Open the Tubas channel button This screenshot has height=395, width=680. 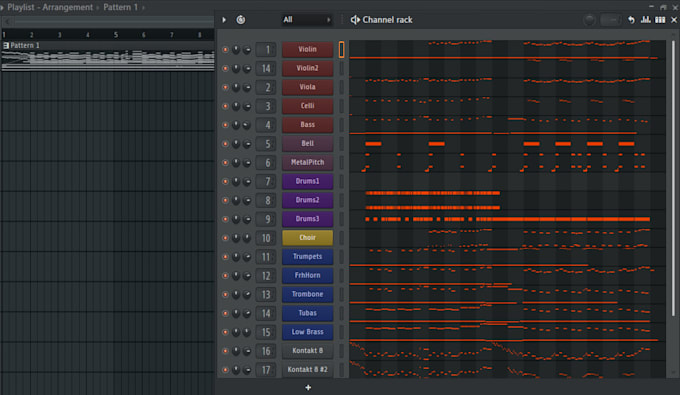307,313
